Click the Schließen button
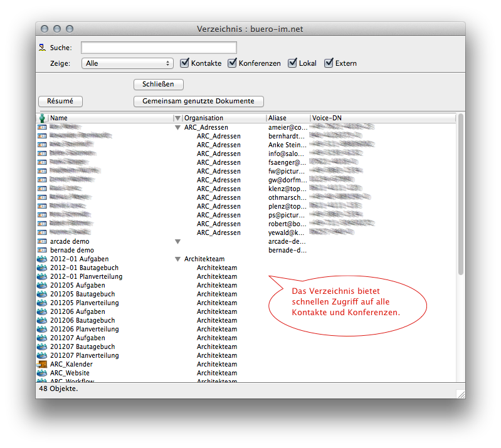Image resolution: width=501 pixels, height=448 pixels. (158, 84)
